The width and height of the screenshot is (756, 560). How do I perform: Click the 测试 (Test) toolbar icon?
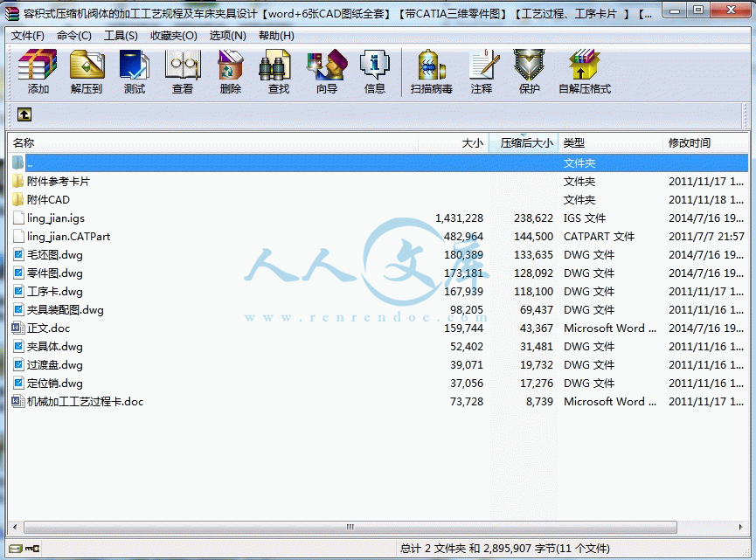(x=134, y=65)
